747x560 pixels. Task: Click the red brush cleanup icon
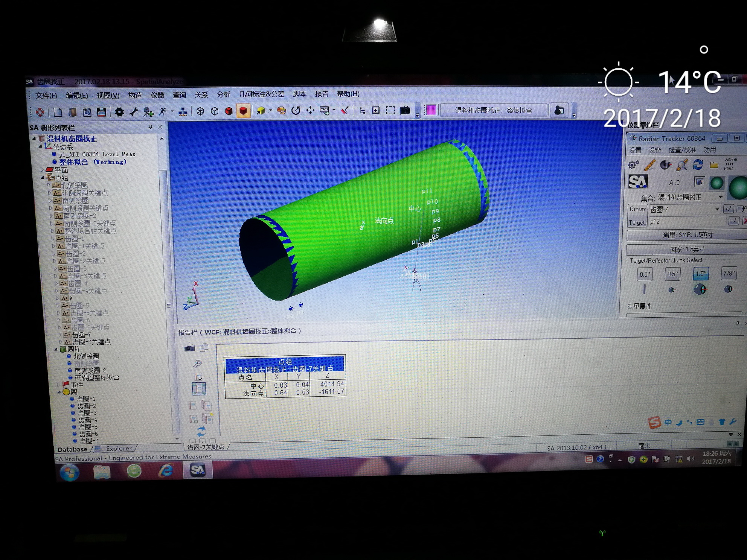(344, 110)
